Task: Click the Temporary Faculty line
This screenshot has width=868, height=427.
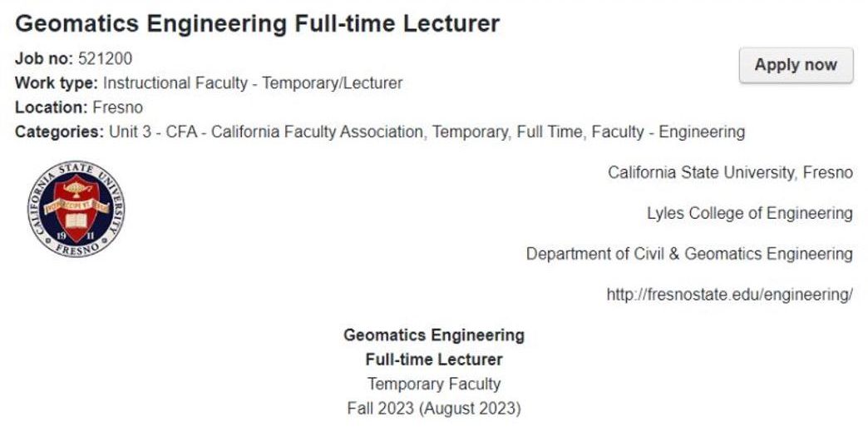Action: click(x=434, y=384)
